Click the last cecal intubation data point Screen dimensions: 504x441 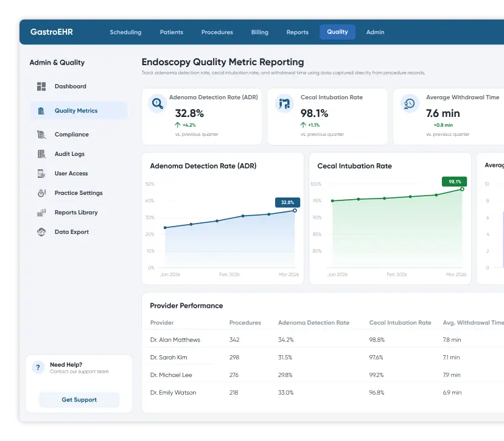pyautogui.click(x=462, y=189)
